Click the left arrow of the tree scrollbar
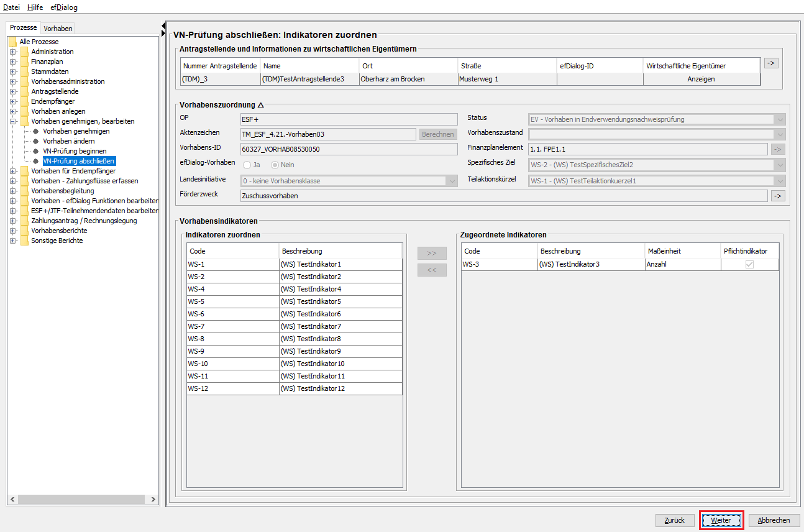Screen dimensions: 804x532 tap(12, 499)
